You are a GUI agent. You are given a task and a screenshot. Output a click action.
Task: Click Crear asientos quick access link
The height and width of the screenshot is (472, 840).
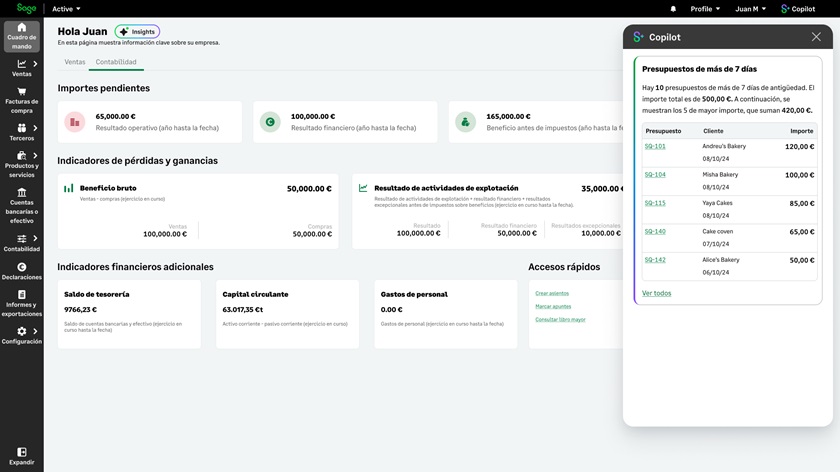(552, 293)
